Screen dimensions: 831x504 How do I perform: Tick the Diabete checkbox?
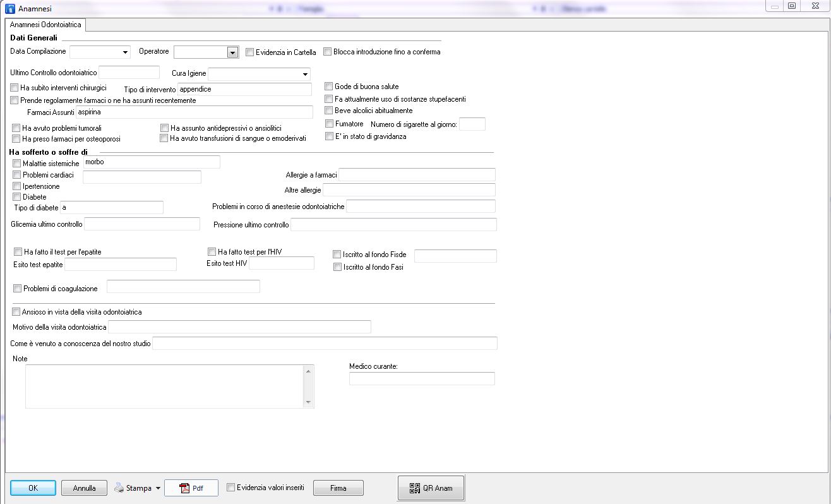pos(17,197)
